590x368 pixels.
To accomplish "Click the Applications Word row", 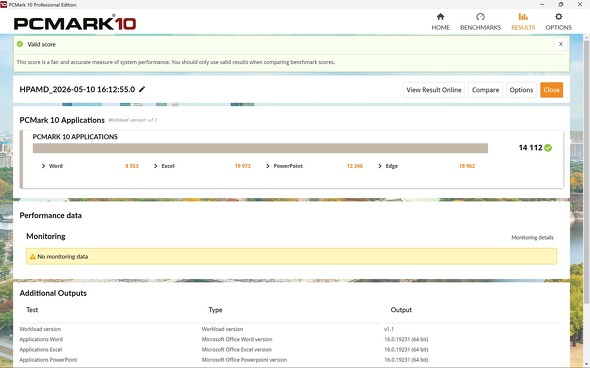I will pos(291,339).
